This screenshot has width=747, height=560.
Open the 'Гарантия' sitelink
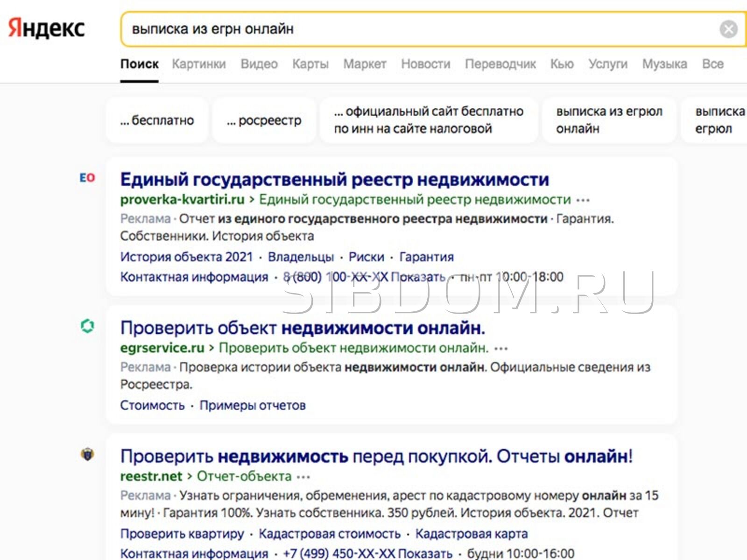point(427,257)
